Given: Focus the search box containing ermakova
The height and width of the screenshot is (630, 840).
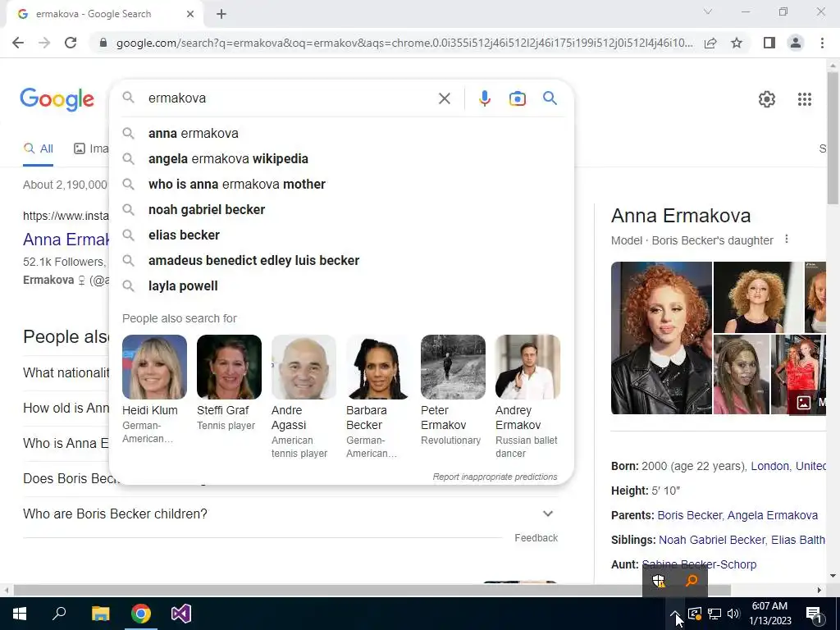Looking at the screenshot, I should 290,98.
